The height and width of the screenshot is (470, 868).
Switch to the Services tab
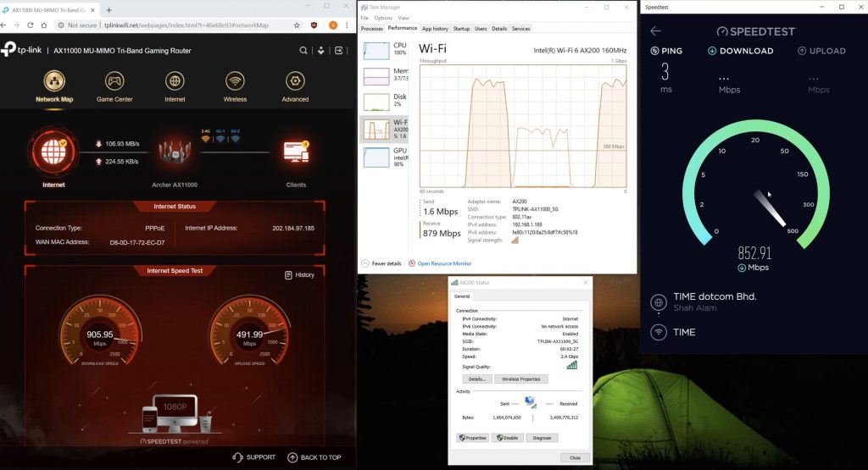(x=520, y=29)
